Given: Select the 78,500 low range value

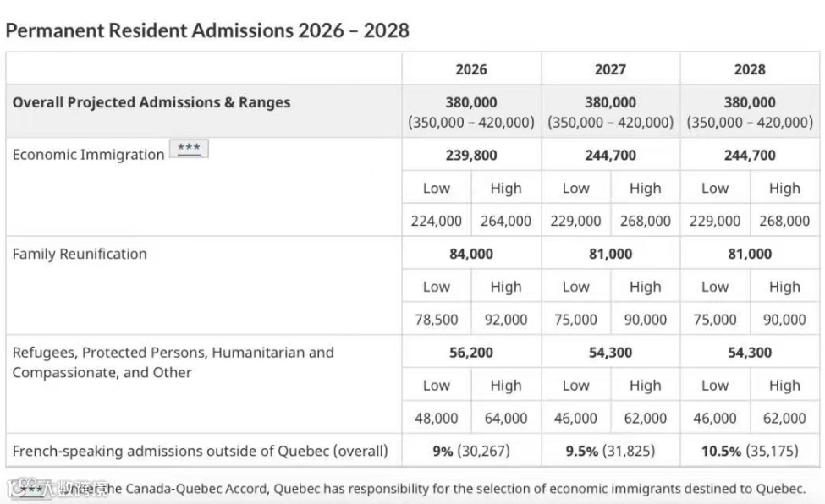Looking at the screenshot, I should (x=437, y=320).
